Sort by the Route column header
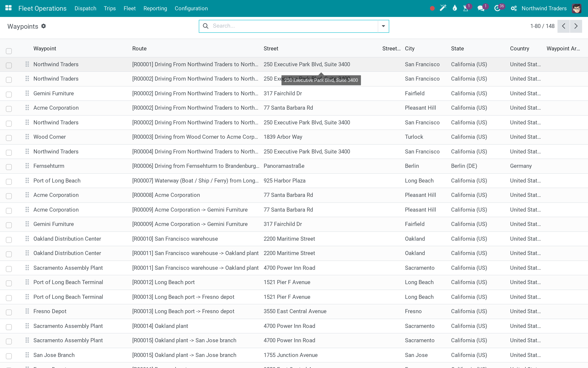Image resolution: width=588 pixels, height=368 pixels. pos(139,48)
